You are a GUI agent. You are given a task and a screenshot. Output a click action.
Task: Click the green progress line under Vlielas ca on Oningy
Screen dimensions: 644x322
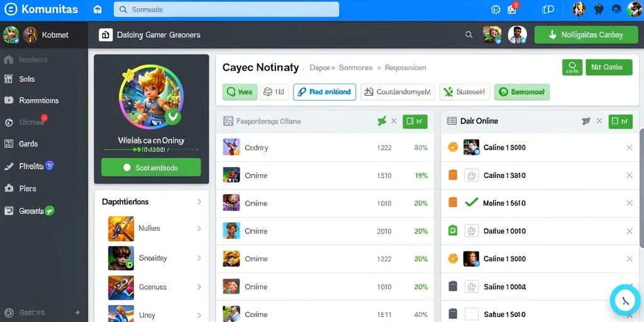151,150
